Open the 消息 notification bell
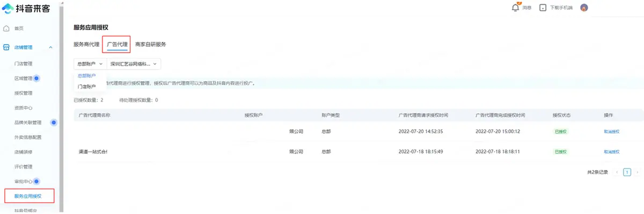644x214 pixels. [x=516, y=8]
